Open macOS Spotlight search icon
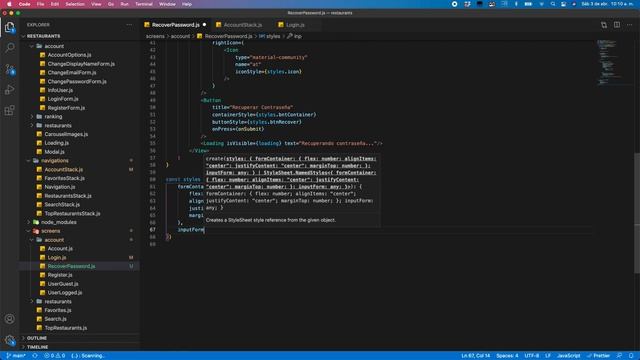 point(553,4)
